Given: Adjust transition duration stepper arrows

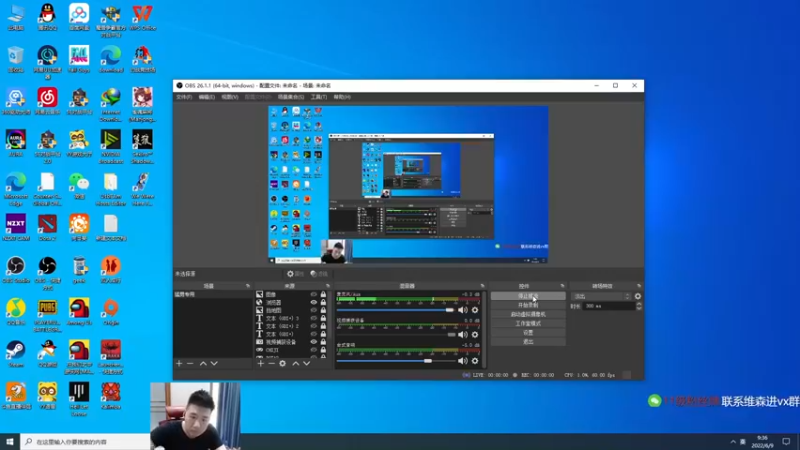Looking at the screenshot, I should [x=639, y=306].
